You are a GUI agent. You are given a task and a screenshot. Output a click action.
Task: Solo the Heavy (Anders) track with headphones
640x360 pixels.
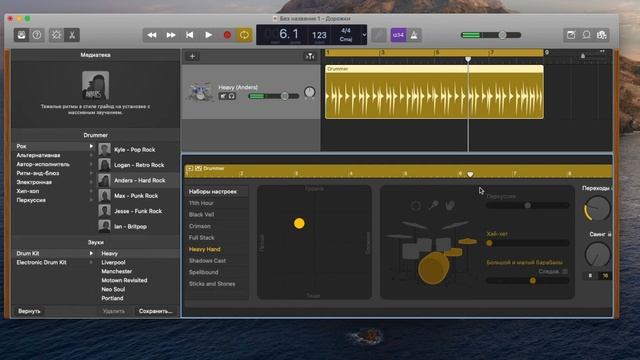[232, 96]
